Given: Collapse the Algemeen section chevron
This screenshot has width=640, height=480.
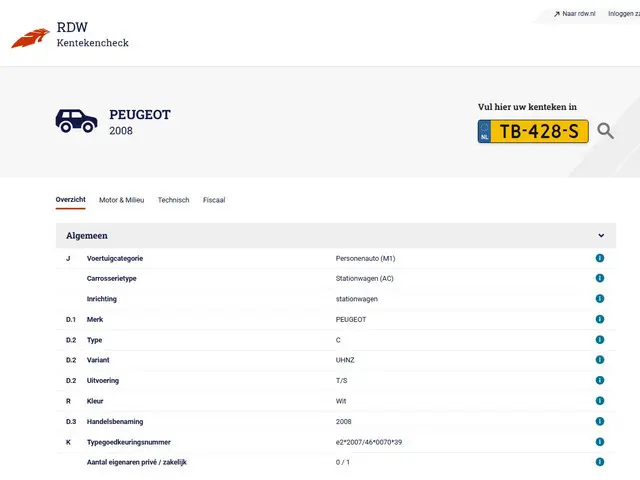Looking at the screenshot, I should pyautogui.click(x=601, y=236).
